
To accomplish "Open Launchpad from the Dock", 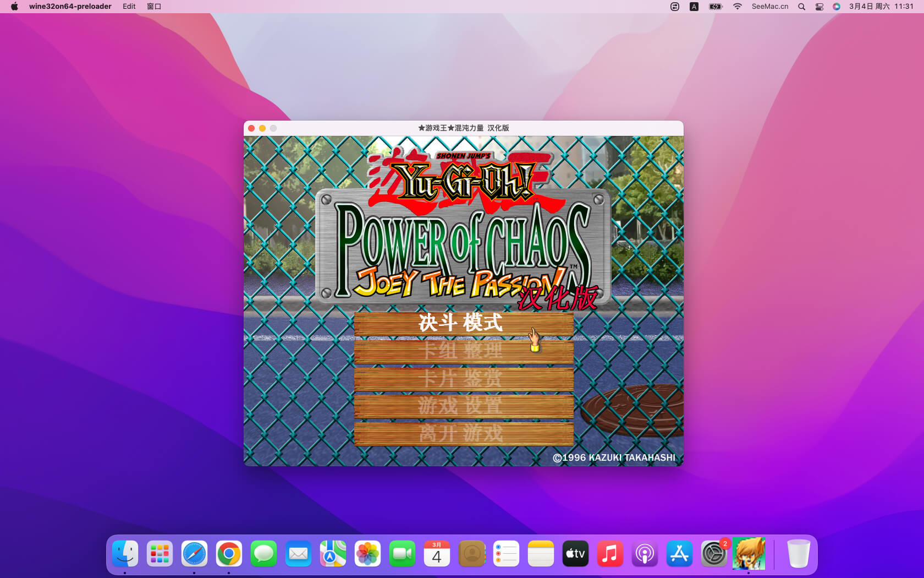I will (x=159, y=553).
